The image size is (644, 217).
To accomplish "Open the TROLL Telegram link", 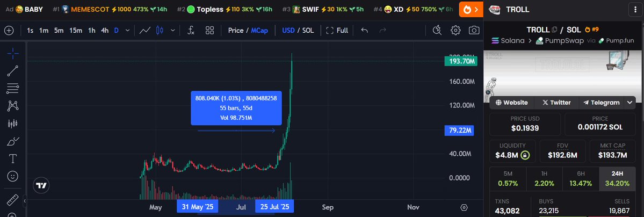I will pos(601,103).
